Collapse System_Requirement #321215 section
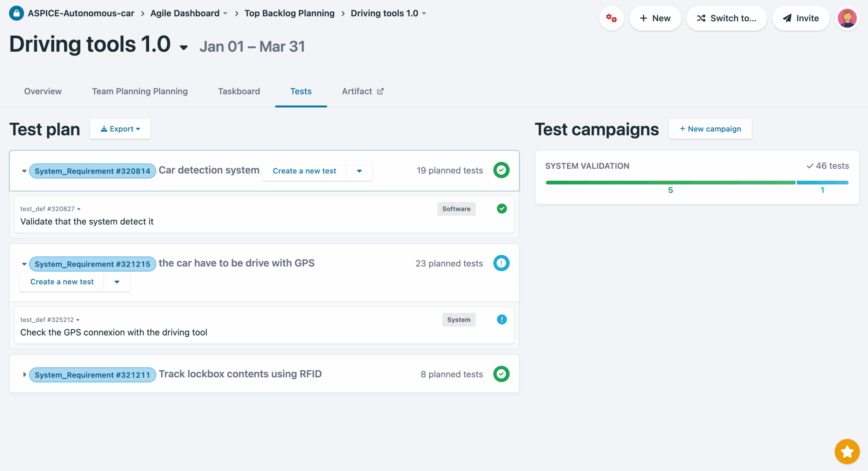The width and height of the screenshot is (868, 471). click(24, 264)
